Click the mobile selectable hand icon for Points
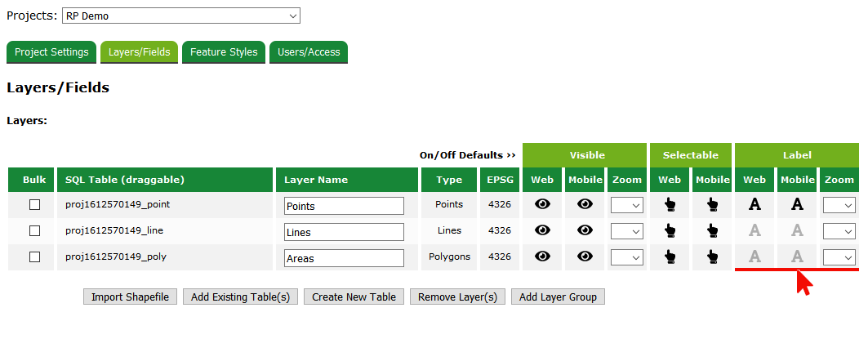The height and width of the screenshot is (339, 868). click(713, 205)
